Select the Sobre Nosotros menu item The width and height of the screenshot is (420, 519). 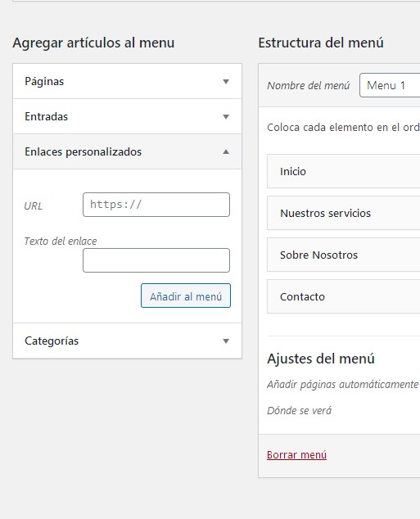pos(344,255)
